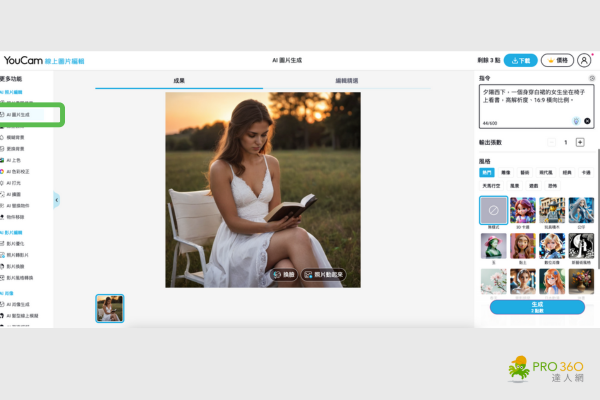Select the 恐怖 style category
The height and width of the screenshot is (400, 600).
click(x=553, y=186)
